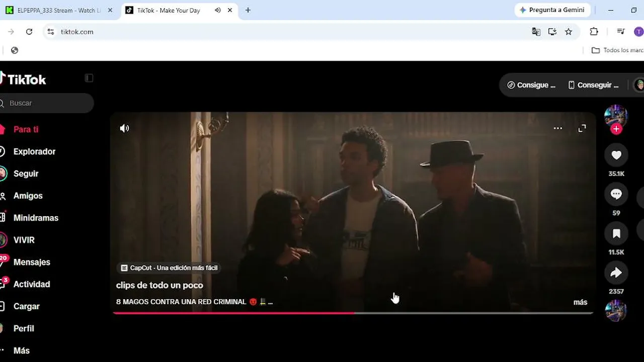Open the video's comments

point(616,195)
